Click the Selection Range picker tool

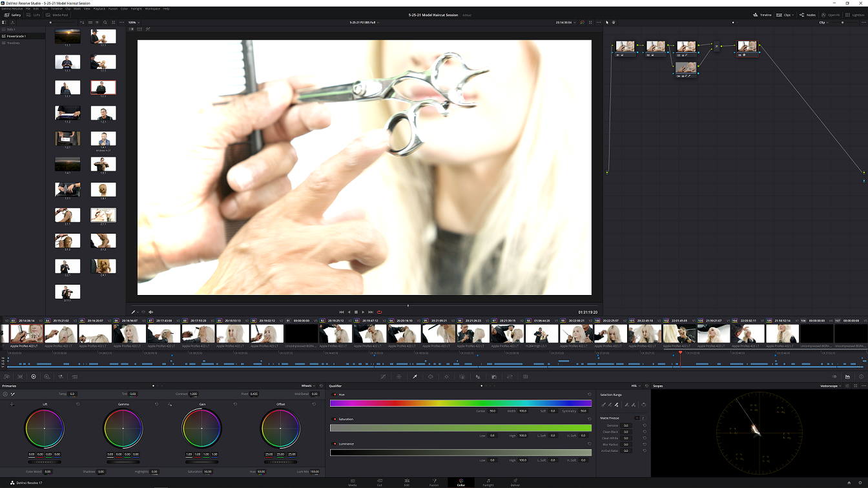[604, 405]
